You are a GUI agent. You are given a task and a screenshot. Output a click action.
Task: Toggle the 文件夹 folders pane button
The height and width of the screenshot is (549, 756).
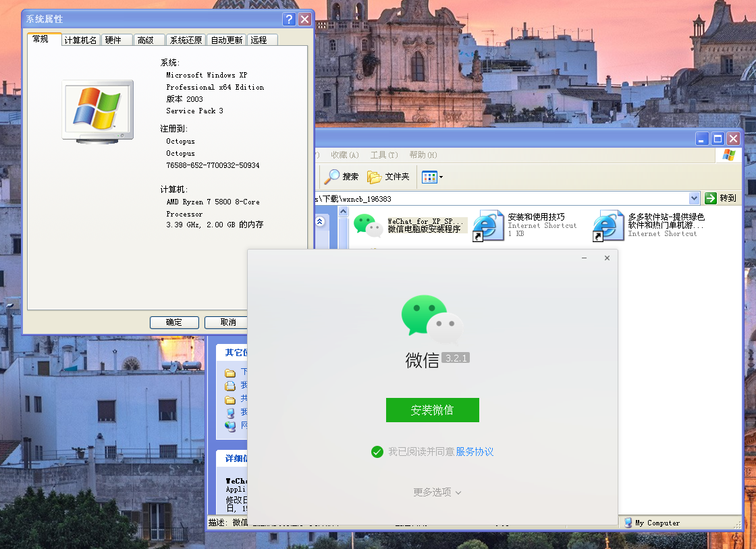pyautogui.click(x=388, y=177)
